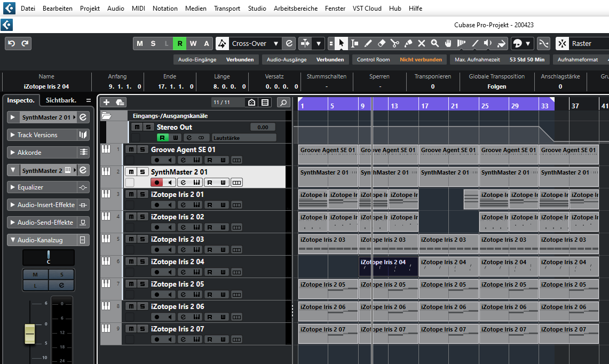Click the Undo arrow
Screen dimensions: 609x364
[x=11, y=43]
